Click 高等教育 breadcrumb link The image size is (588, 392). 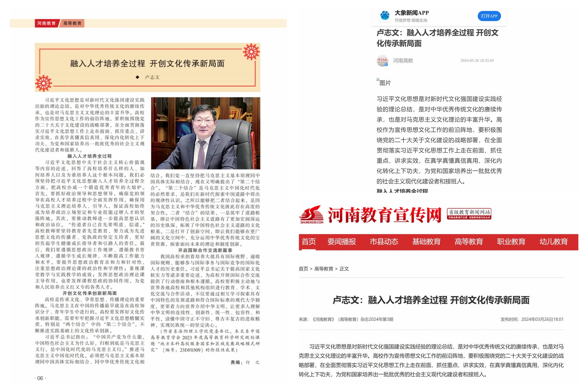point(324,269)
